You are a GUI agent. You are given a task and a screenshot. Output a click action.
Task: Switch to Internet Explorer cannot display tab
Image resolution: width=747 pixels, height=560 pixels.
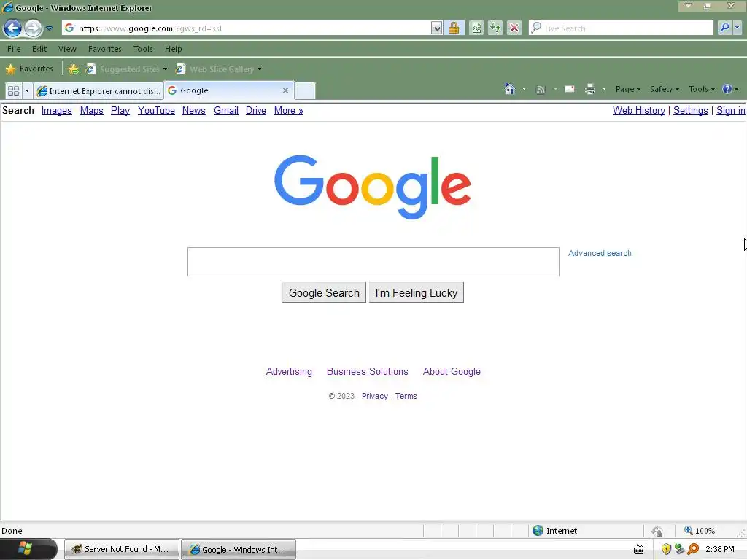pyautogui.click(x=98, y=90)
